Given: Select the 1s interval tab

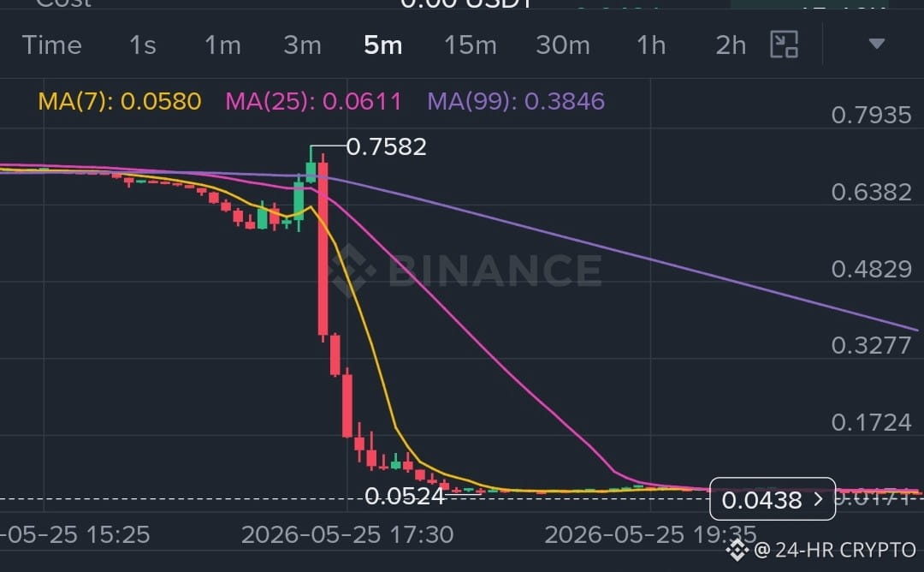Looking at the screenshot, I should point(143,45).
